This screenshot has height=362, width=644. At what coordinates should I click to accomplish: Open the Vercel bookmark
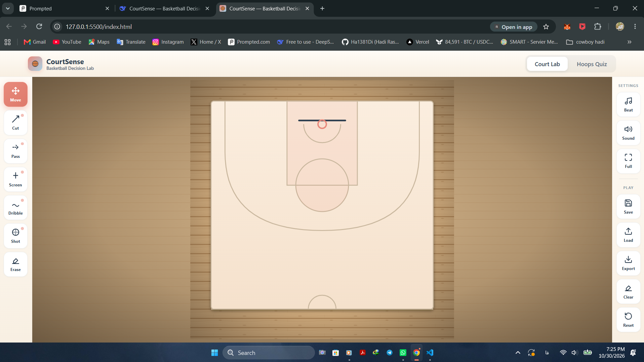click(x=418, y=42)
